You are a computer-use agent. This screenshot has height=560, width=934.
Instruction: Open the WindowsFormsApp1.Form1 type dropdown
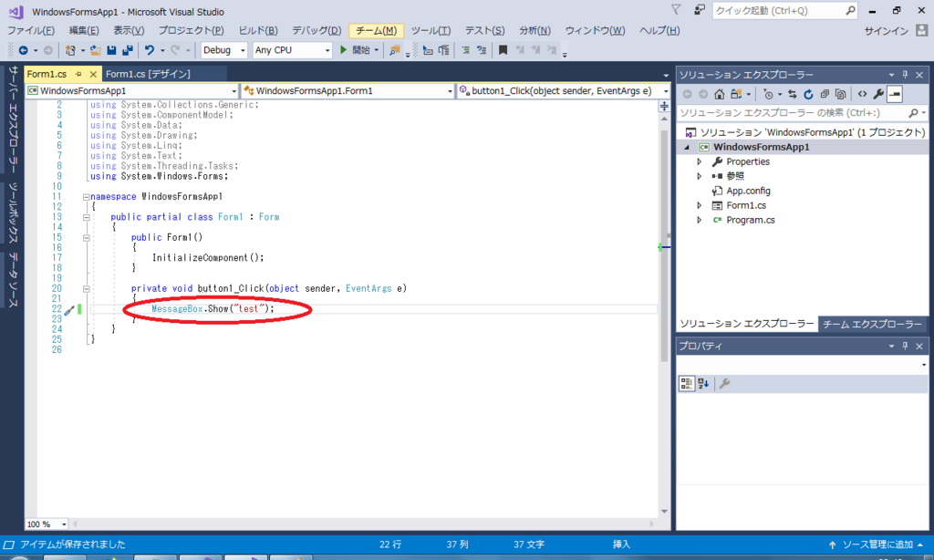click(x=348, y=90)
